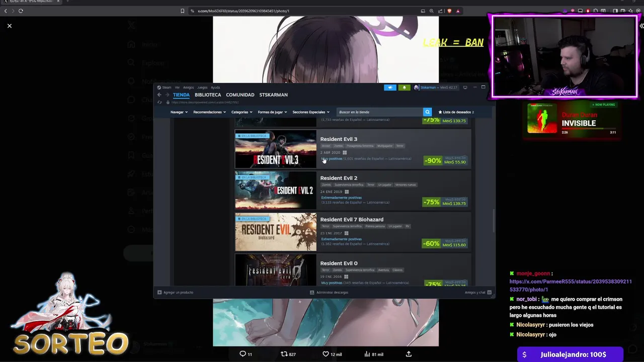This screenshot has height=362, width=644.
Task: Click the tweet share upload icon
Action: pyautogui.click(x=409, y=354)
